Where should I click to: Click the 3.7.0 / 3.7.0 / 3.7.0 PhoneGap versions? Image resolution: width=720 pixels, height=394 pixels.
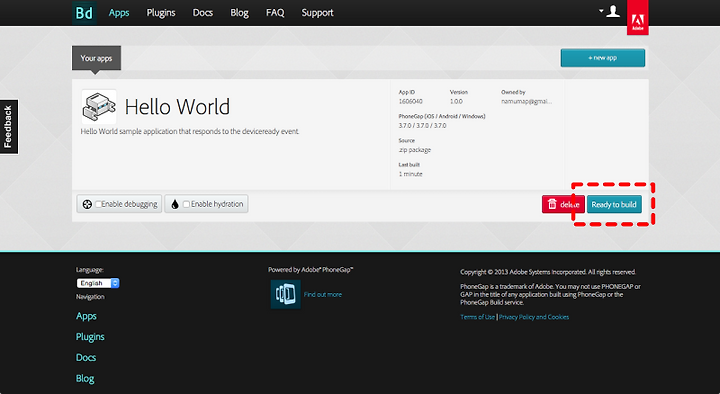click(x=422, y=125)
